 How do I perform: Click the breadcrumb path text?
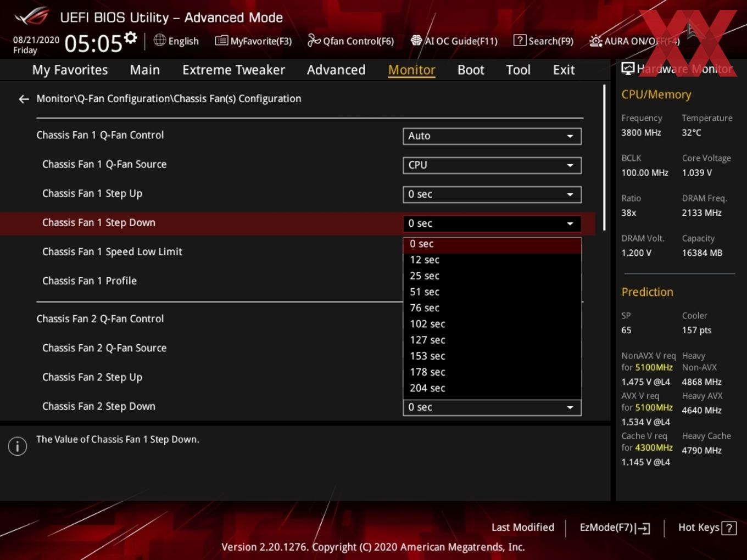(x=169, y=99)
